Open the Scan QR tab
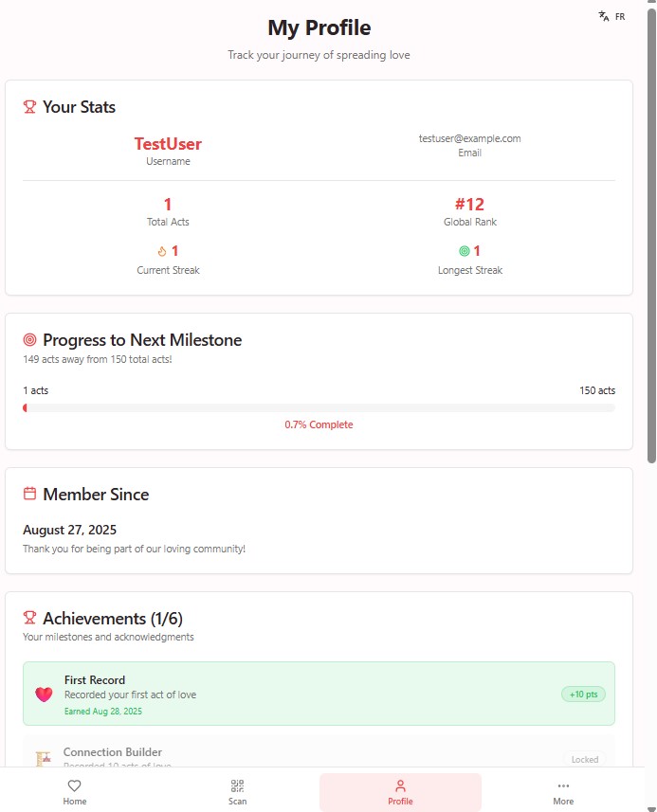 coord(237,792)
